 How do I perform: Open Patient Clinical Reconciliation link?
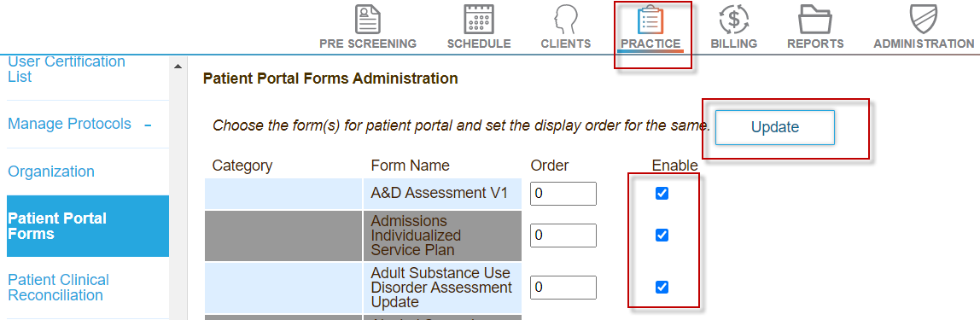point(58,288)
